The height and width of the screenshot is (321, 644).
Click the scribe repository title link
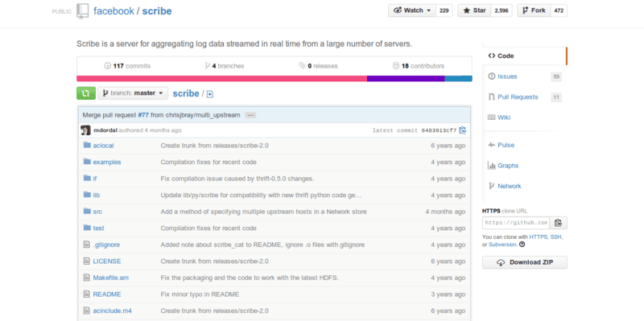[157, 11]
